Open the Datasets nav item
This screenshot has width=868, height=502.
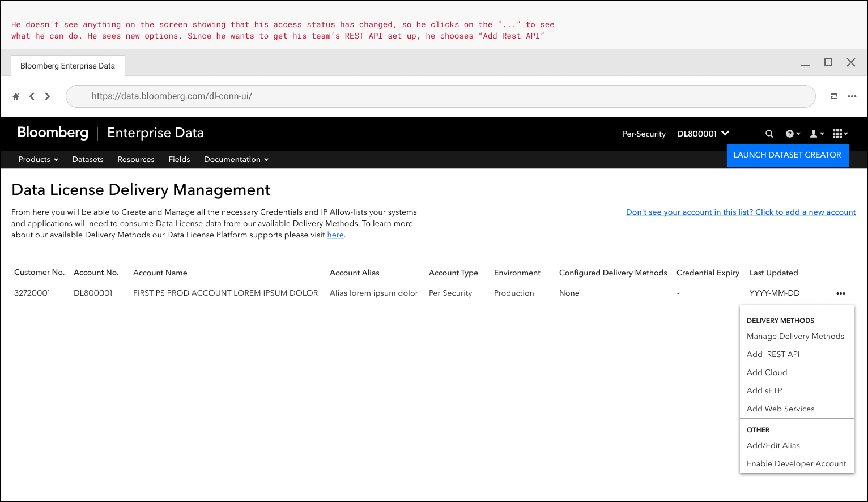pyautogui.click(x=88, y=160)
